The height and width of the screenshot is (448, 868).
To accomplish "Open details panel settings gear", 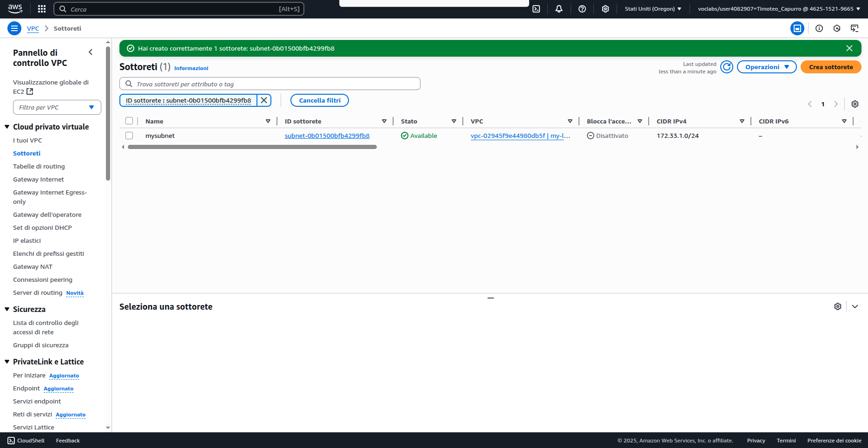I will pos(838,306).
